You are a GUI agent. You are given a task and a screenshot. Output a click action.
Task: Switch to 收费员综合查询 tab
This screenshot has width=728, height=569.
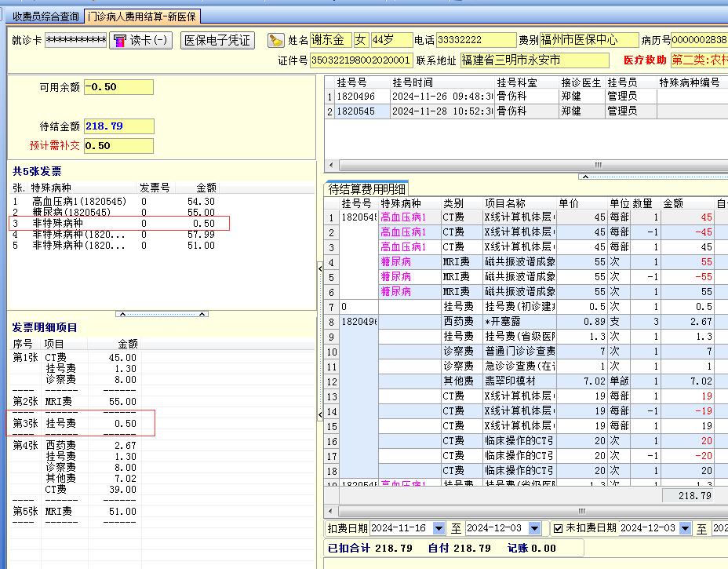click(x=45, y=16)
